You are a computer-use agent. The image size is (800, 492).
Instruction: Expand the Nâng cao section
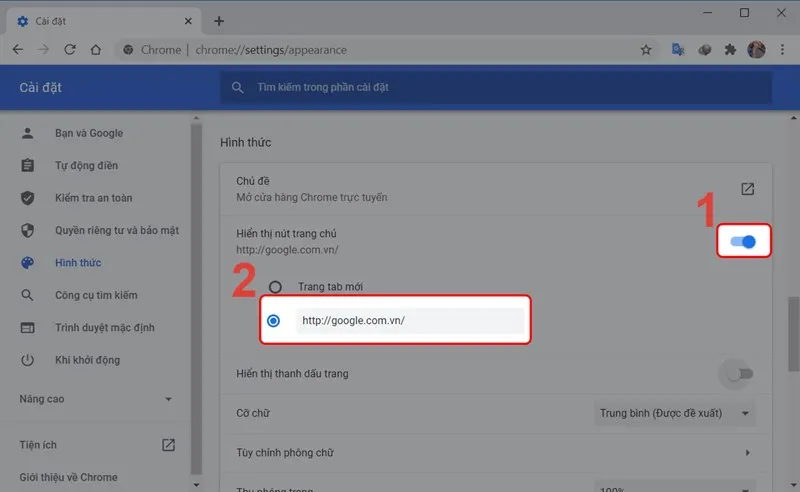[97, 399]
